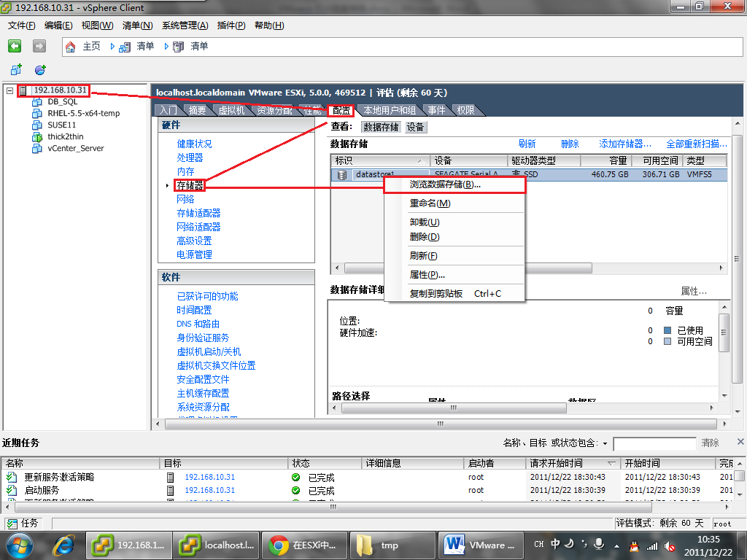Collapse the 192.168.10.31 host tree node
Viewport: 747px width, 560px height.
point(9,91)
